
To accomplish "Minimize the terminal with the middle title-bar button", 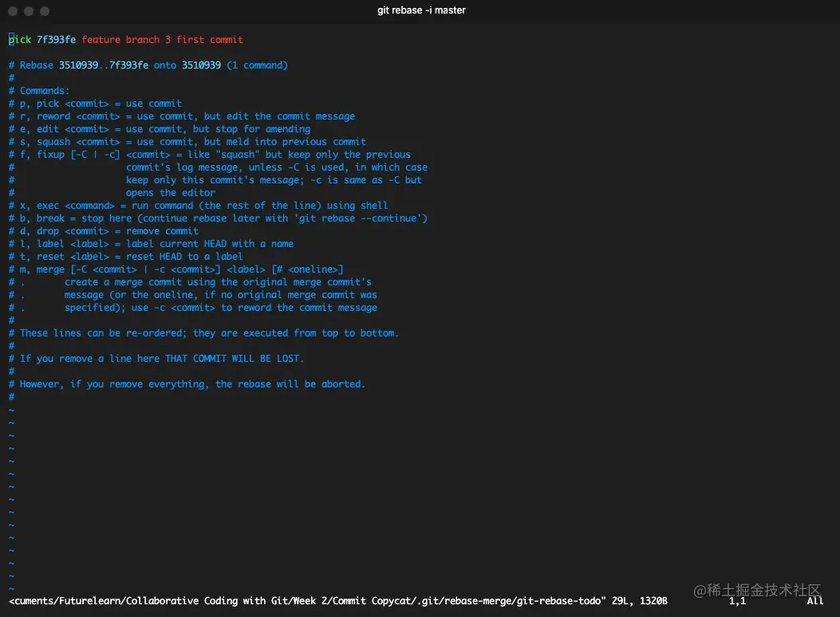I will 29,10.
